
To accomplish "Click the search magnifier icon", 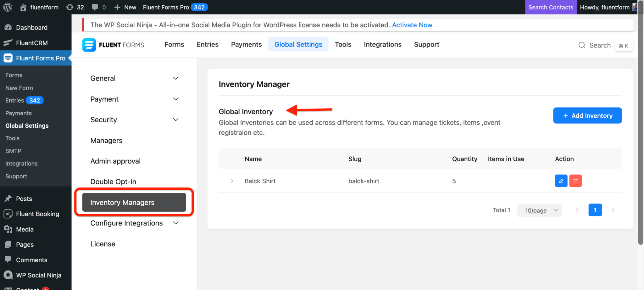I will (x=581, y=45).
